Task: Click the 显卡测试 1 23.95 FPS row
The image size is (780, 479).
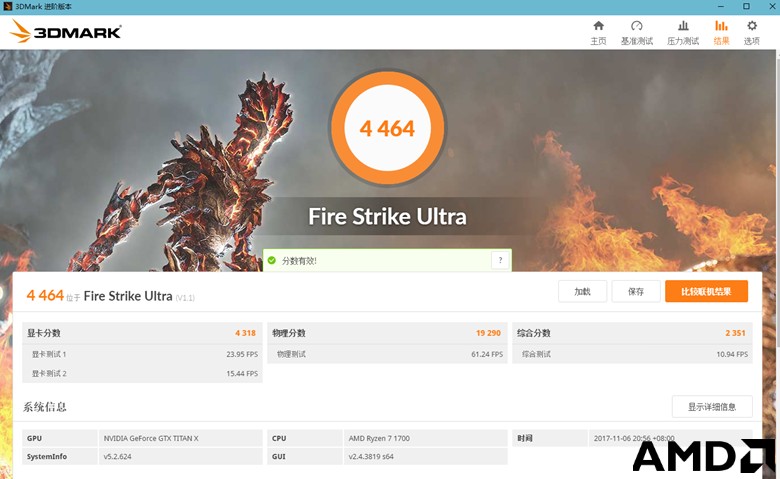Action: pos(142,354)
